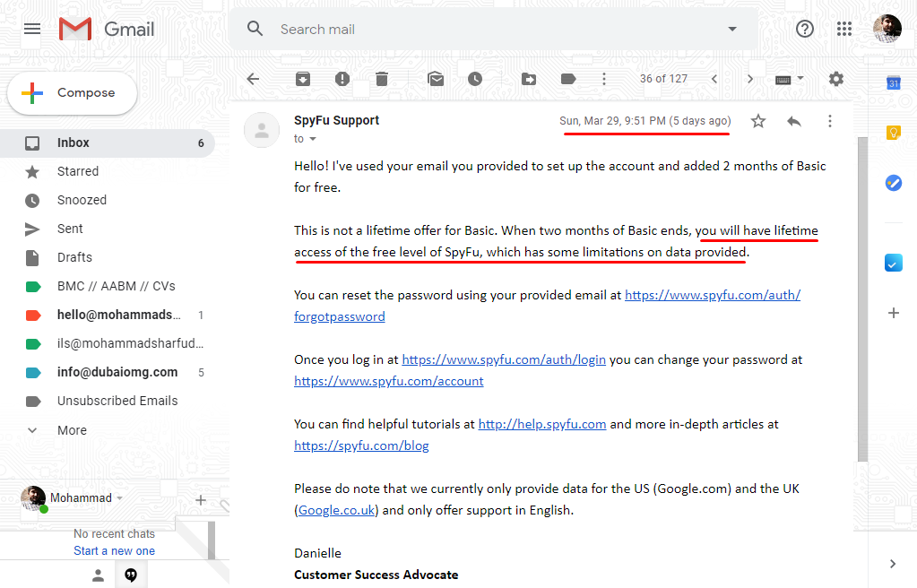Viewport: 917px width, 588px height.
Task: Open Google Keep side panel
Action: tap(894, 133)
